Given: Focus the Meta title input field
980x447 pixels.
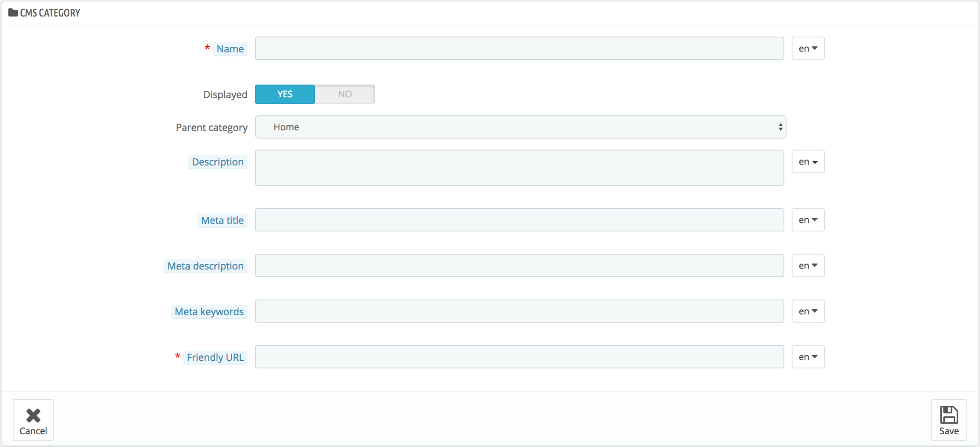Looking at the screenshot, I should (519, 220).
